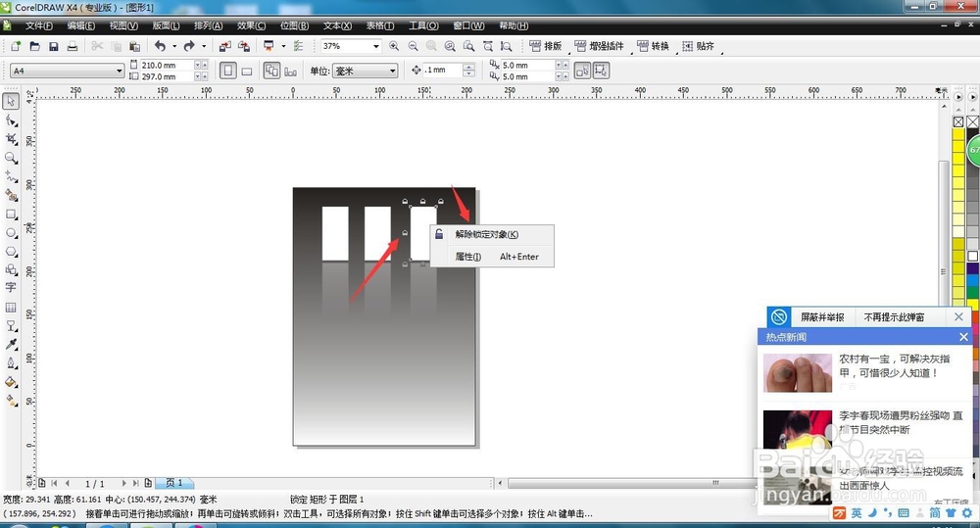
Task: Click the Export icon
Action: 244,46
